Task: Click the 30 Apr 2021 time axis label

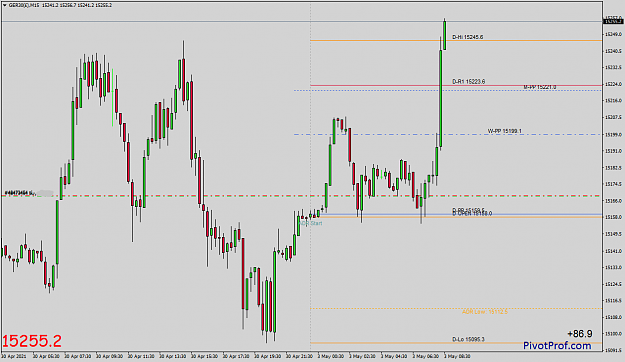Action: 14,356
